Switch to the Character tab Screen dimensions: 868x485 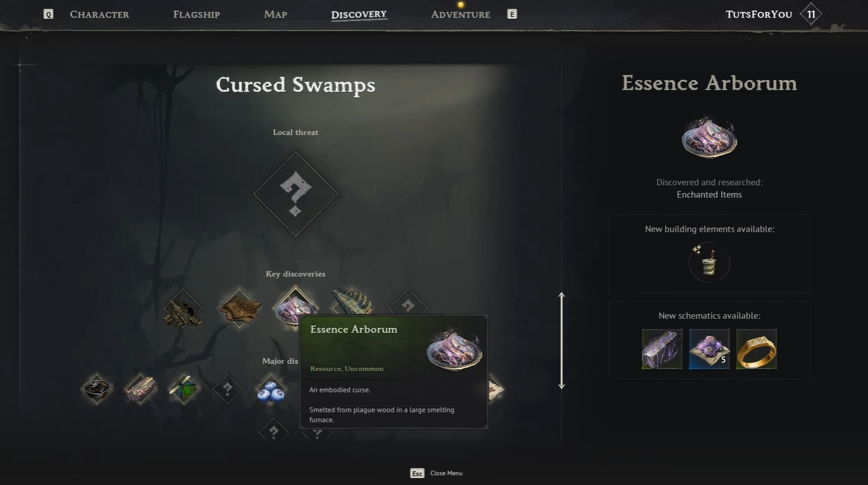coord(99,14)
